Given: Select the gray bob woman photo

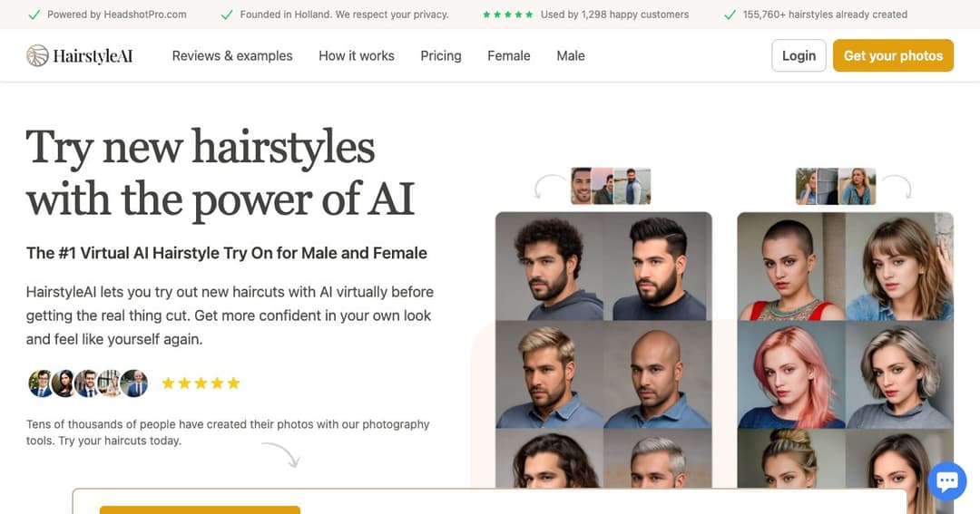Looking at the screenshot, I should [x=899, y=374].
